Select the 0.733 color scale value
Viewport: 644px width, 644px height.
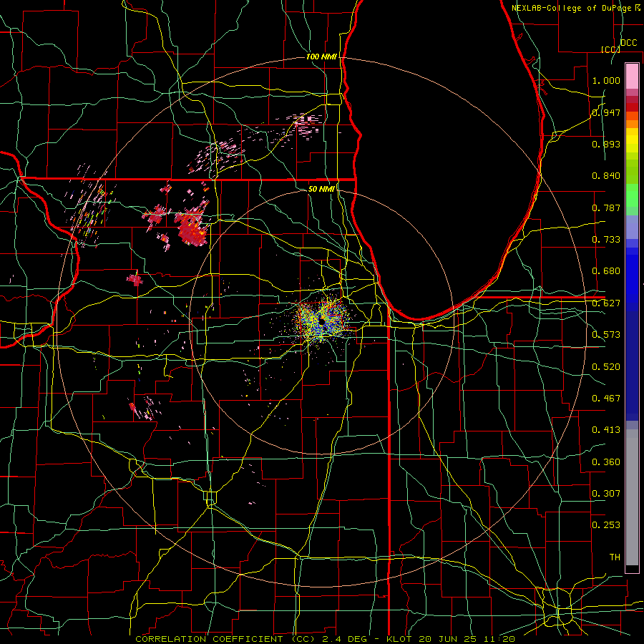pos(606,240)
